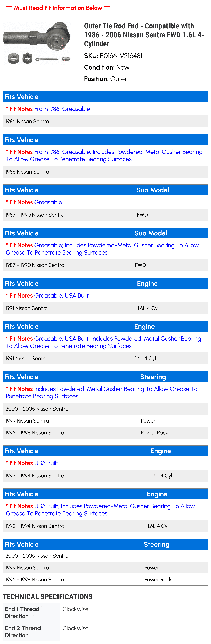Click the Clockwise value for End 1 Thread
This screenshot has height=644, width=211.
tap(75, 609)
